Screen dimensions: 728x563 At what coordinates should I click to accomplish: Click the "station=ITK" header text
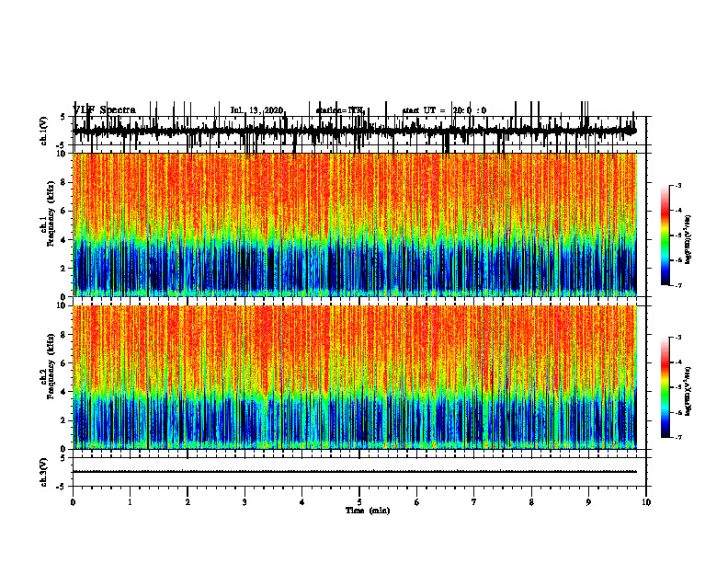pos(340,110)
